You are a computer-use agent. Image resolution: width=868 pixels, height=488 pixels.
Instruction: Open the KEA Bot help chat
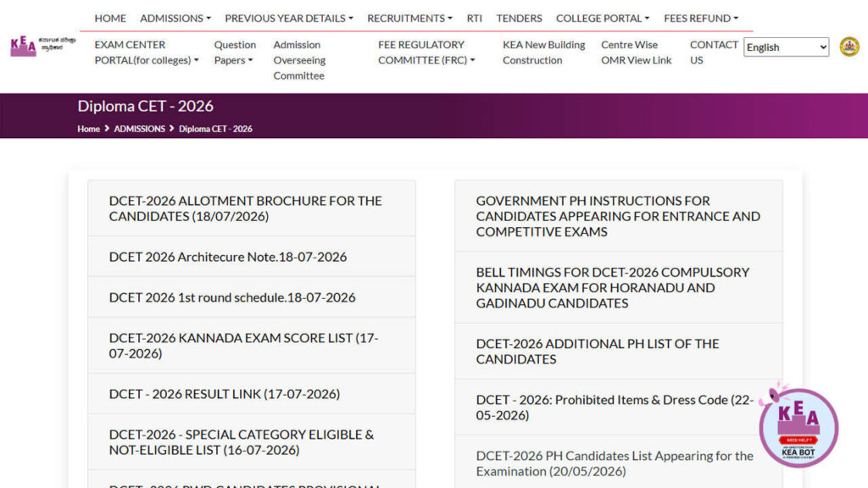coord(798,427)
